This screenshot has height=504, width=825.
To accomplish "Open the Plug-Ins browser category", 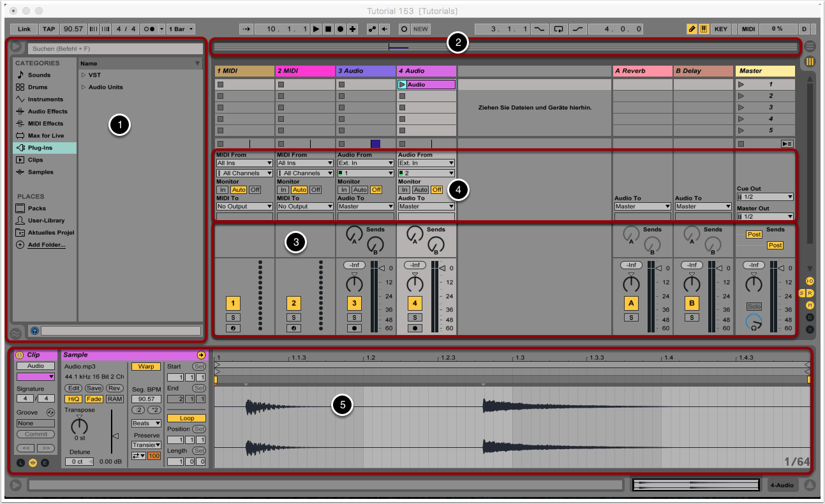I will [x=40, y=147].
